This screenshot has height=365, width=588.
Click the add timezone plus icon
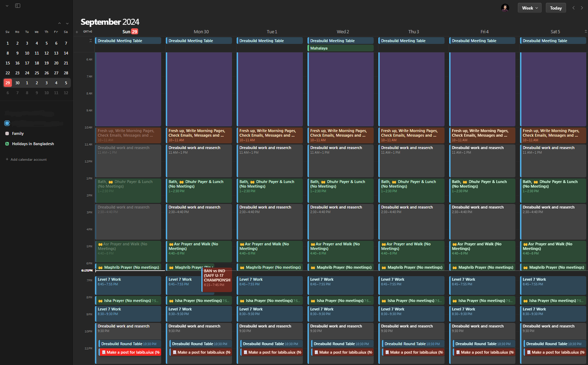pos(76,31)
